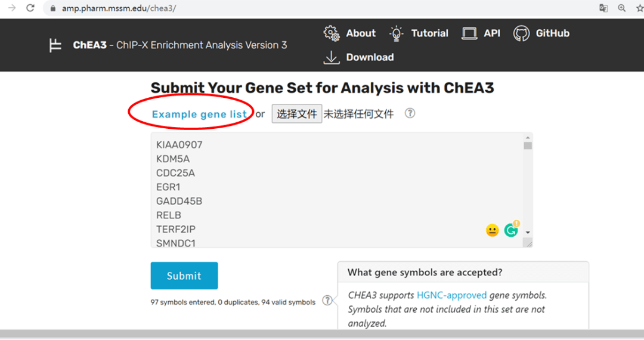Image resolution: width=644 pixels, height=340 pixels.
Task: Click the ChEA3 logo icon
Action: [x=55, y=45]
